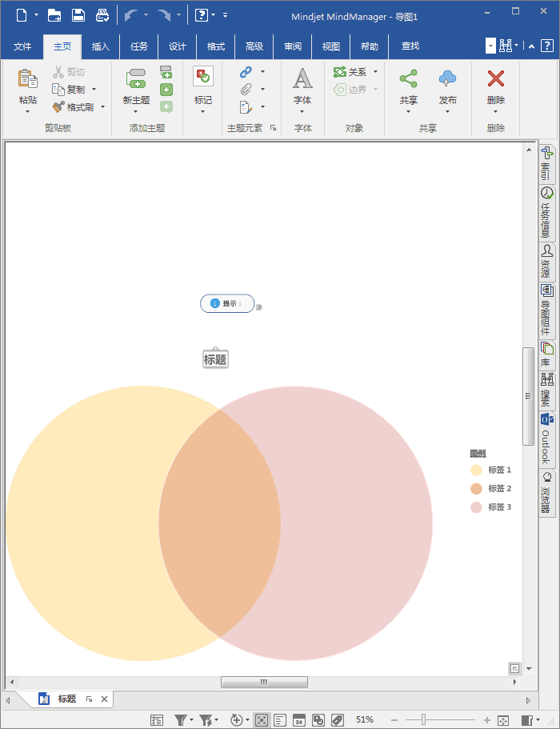
Task: Expand the 关系 (Relationship) dropdown arrow
Action: click(375, 72)
